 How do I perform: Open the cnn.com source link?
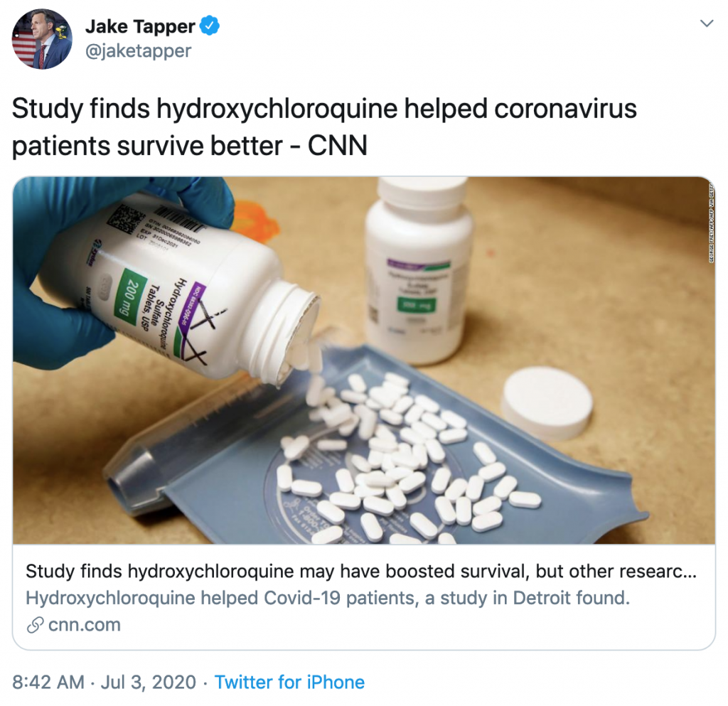pos(84,625)
